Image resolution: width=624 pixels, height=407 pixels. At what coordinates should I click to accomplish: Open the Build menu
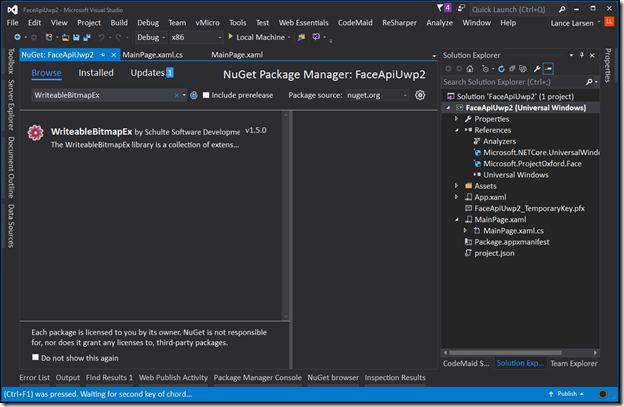(x=119, y=23)
